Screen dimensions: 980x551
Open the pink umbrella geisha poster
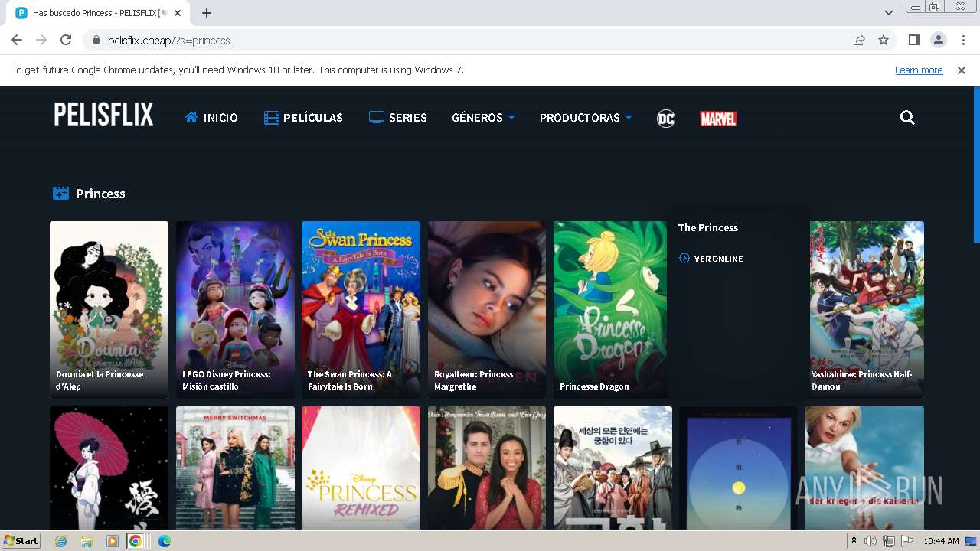click(x=109, y=468)
